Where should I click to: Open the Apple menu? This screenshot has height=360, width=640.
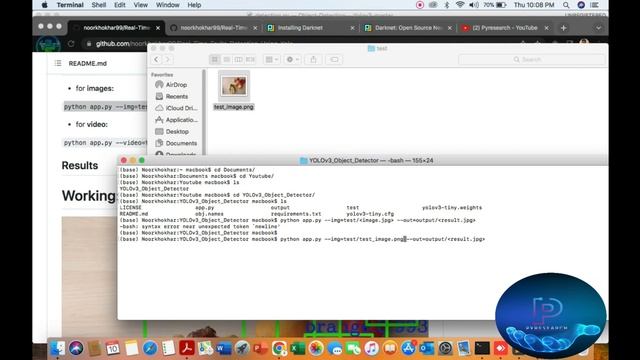(x=44, y=5)
